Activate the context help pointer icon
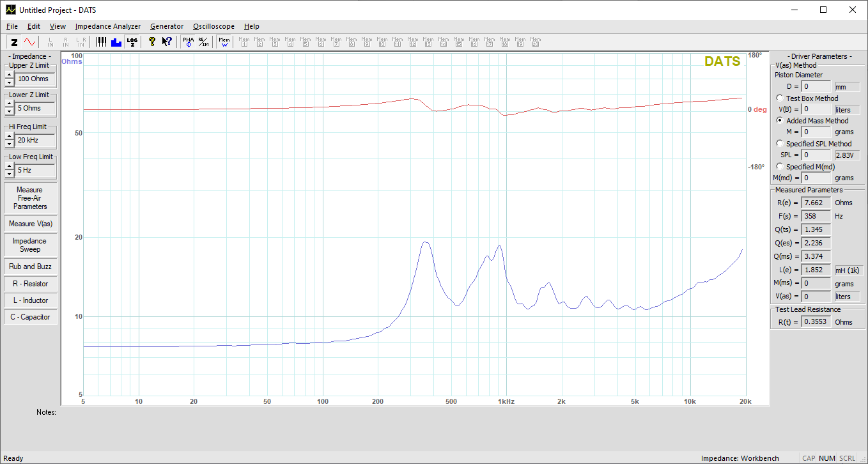This screenshot has width=868, height=464. click(x=167, y=42)
